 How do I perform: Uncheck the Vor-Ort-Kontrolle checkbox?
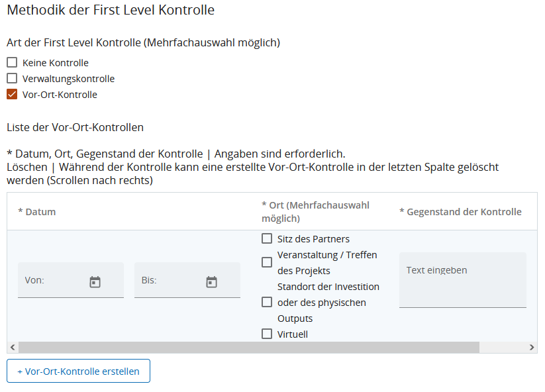(x=12, y=95)
